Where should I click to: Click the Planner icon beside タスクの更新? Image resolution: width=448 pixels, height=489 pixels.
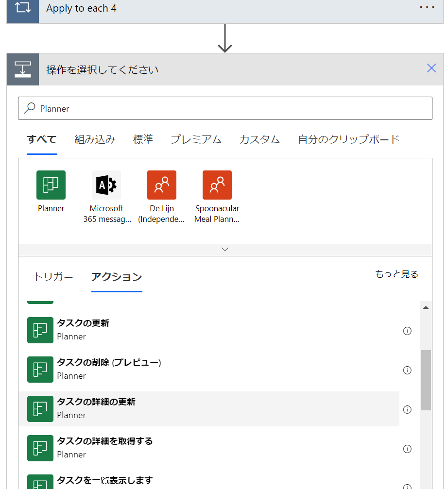click(40, 330)
